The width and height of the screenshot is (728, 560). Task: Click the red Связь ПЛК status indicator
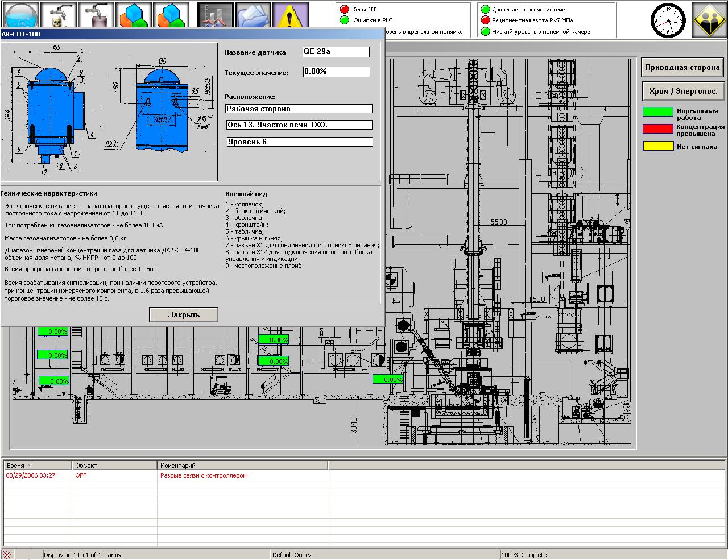coord(344,9)
